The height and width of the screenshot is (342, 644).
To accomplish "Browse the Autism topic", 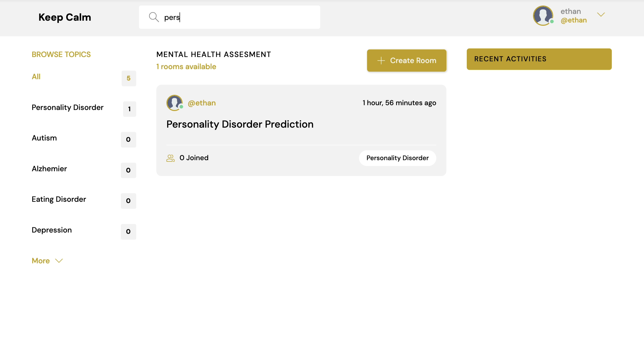I will point(44,138).
